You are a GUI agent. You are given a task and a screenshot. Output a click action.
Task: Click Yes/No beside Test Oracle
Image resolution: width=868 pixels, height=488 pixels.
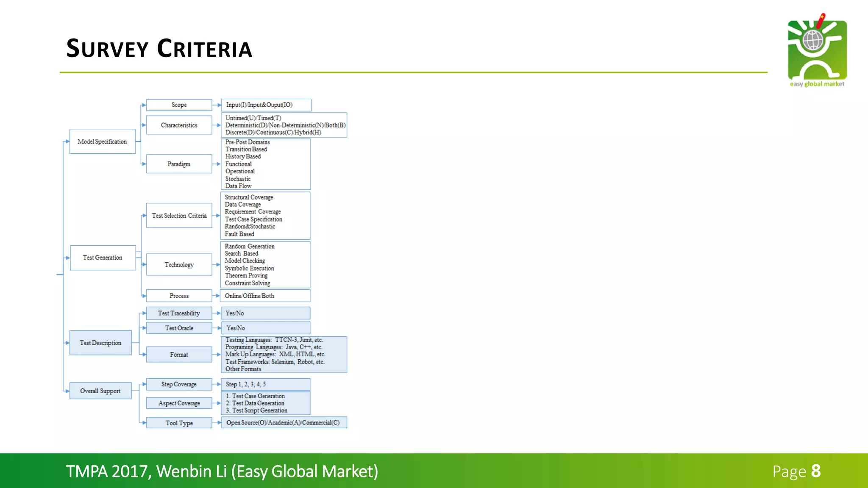[266, 328]
